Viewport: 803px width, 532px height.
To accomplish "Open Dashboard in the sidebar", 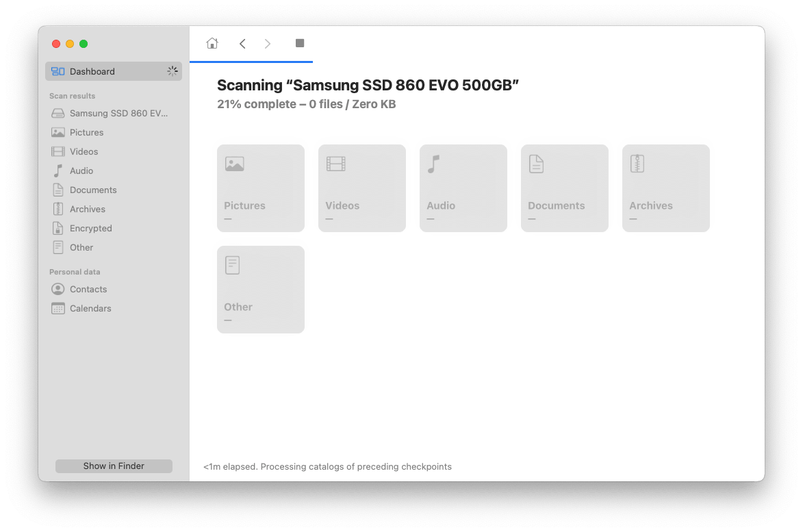I will 114,71.
